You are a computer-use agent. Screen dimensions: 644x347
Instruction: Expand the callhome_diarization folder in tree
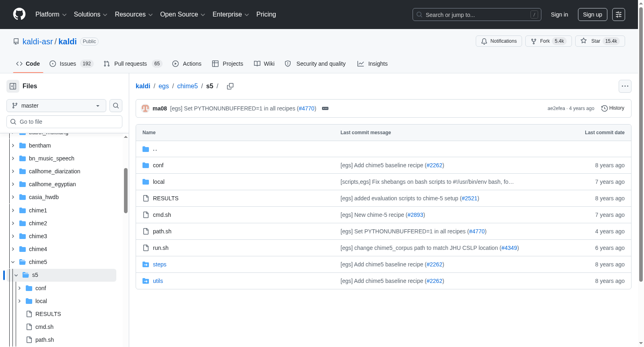(13, 171)
